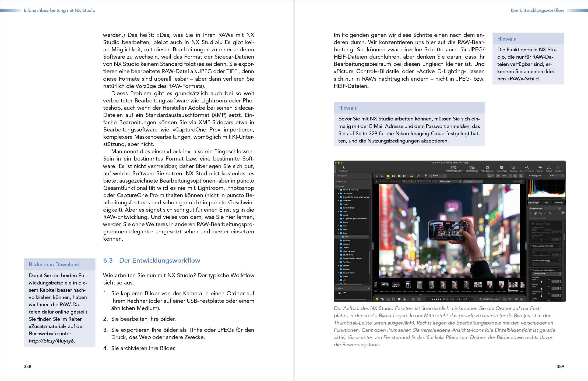This screenshot has height=381, width=588.
Task: Click the Upload toolbar icon
Action: point(549,168)
